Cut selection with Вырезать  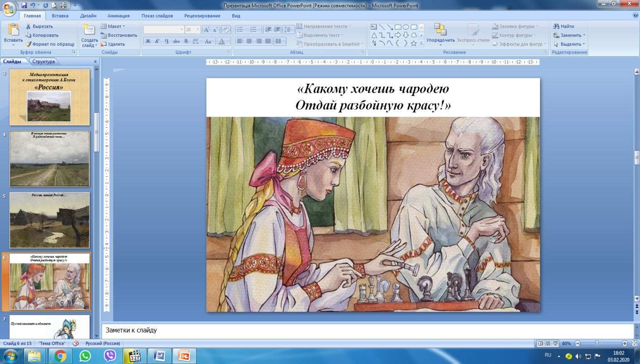(39, 26)
